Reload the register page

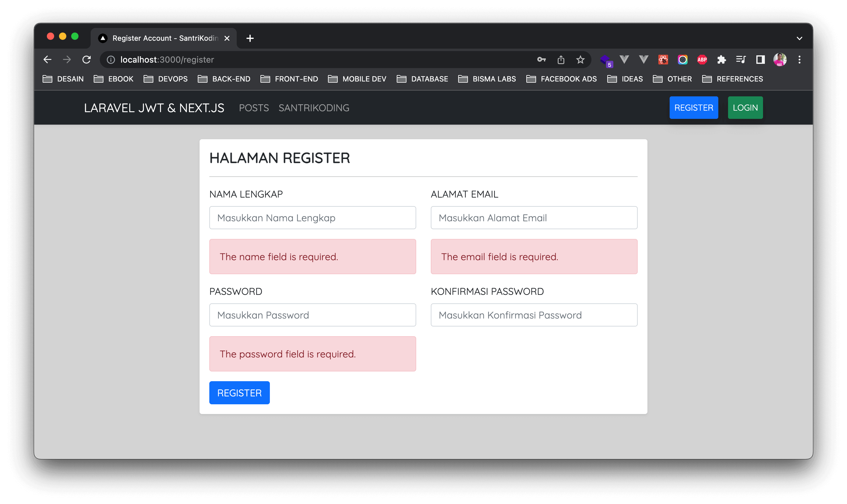(x=86, y=60)
